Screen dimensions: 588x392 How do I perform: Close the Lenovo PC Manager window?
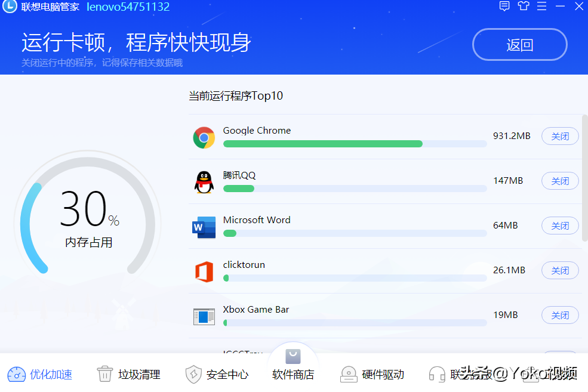(579, 6)
